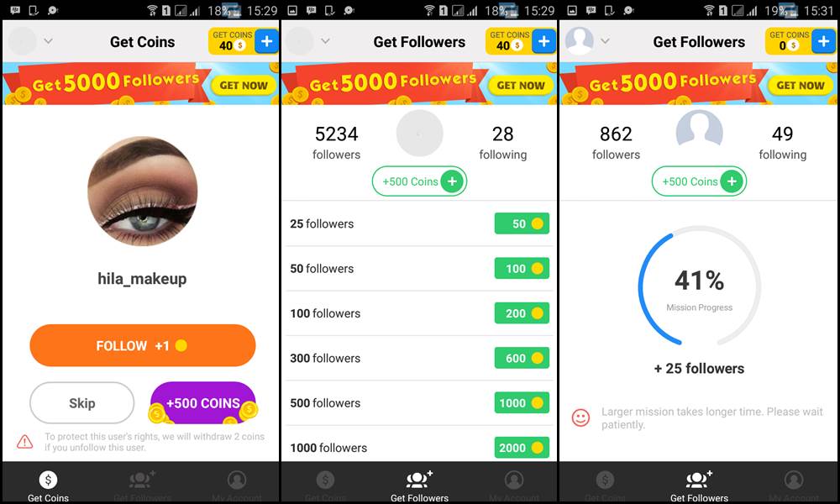Viewport: 840px width, 504px height.
Task: Tap the red smiley face icon
Action: [580, 417]
